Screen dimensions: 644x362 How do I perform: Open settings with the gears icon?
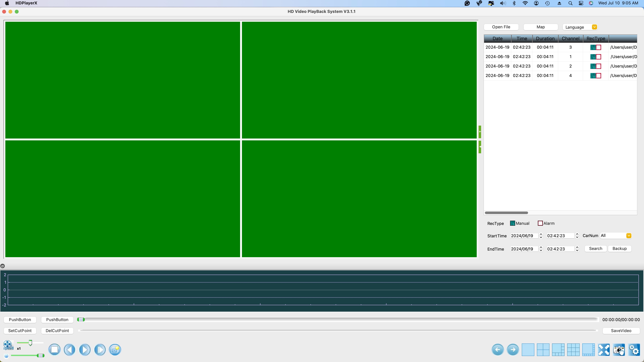click(x=634, y=350)
